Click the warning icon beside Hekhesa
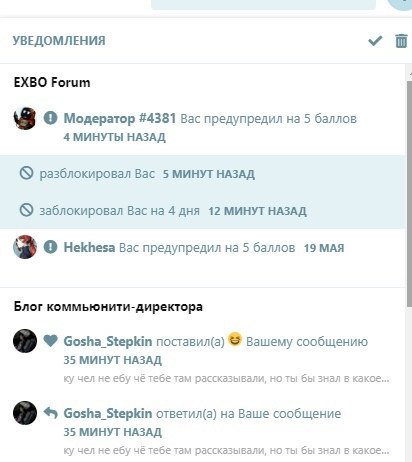Viewport: 412px width, 462px height. pos(50,247)
